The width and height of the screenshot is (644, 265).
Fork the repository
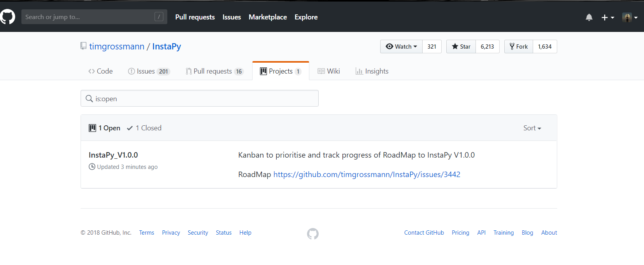pyautogui.click(x=519, y=46)
